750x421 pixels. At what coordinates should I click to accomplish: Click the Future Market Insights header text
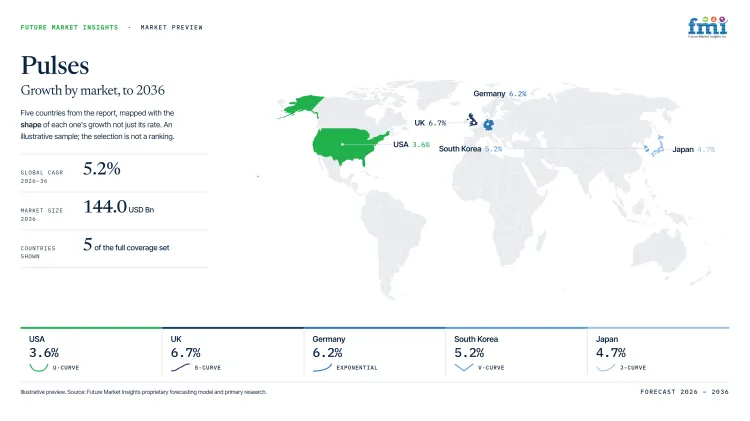pos(69,28)
